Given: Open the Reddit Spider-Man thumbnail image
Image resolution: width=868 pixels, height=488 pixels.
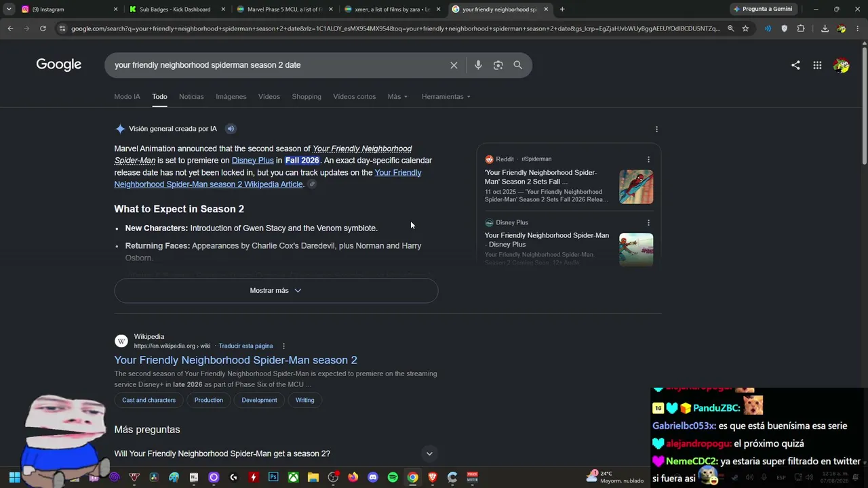Looking at the screenshot, I should 636,186.
